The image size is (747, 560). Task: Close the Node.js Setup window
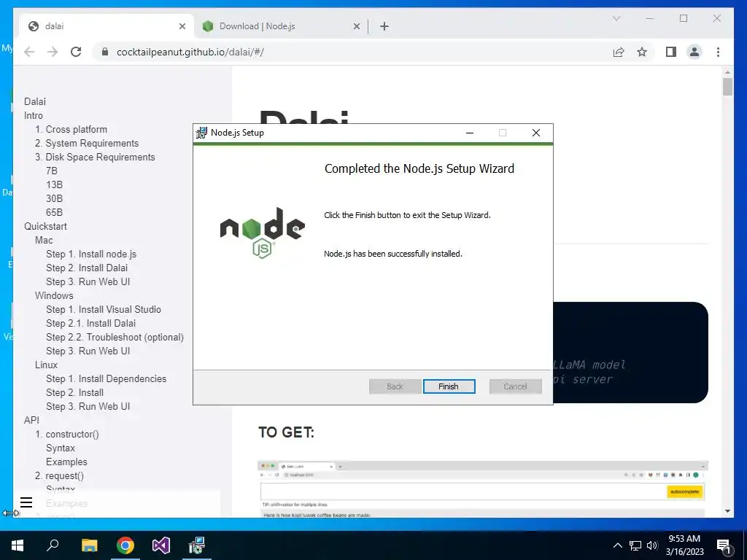click(x=536, y=133)
